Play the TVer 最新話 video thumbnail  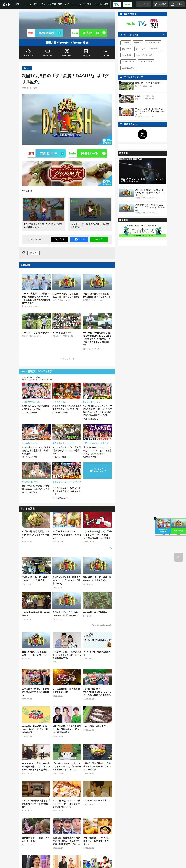pos(44,210)
